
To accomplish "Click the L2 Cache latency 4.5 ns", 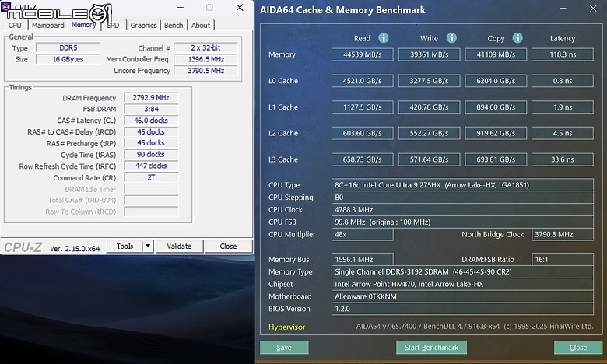I will pyautogui.click(x=563, y=133).
